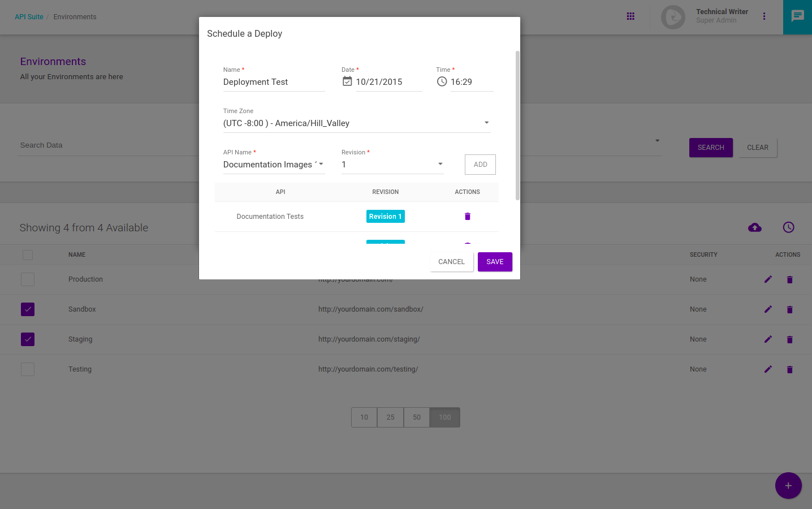This screenshot has height=509, width=812.
Task: Open the API Name dropdown
Action: [x=319, y=163]
